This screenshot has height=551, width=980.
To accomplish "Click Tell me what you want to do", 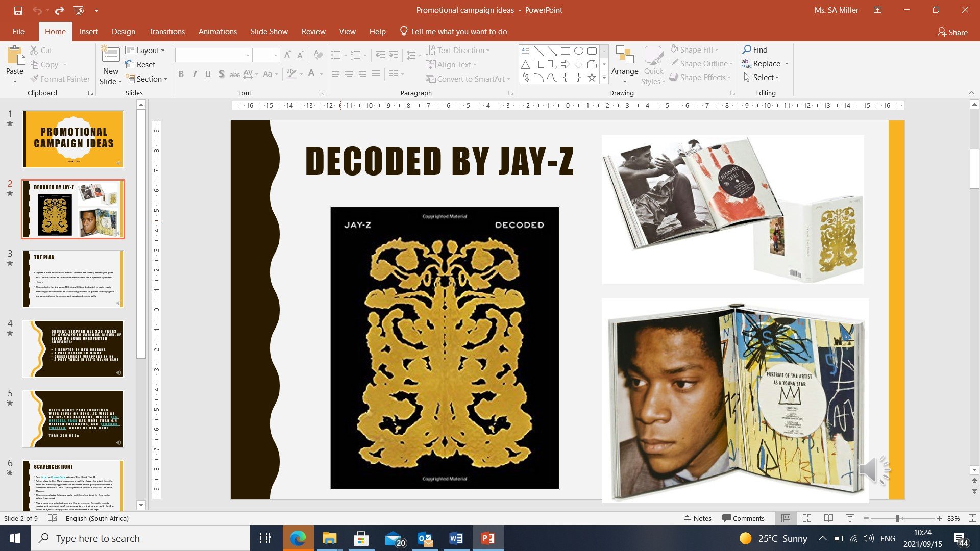I will [x=453, y=31].
